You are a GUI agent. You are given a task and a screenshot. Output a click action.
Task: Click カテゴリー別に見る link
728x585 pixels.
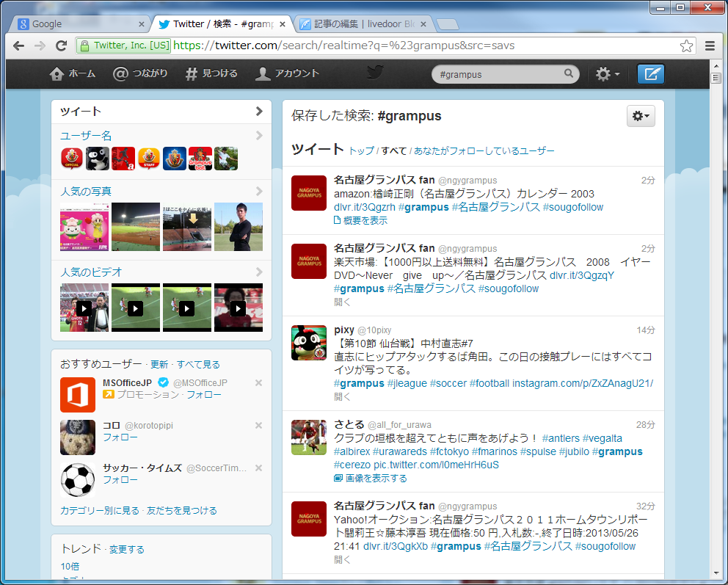click(x=100, y=511)
